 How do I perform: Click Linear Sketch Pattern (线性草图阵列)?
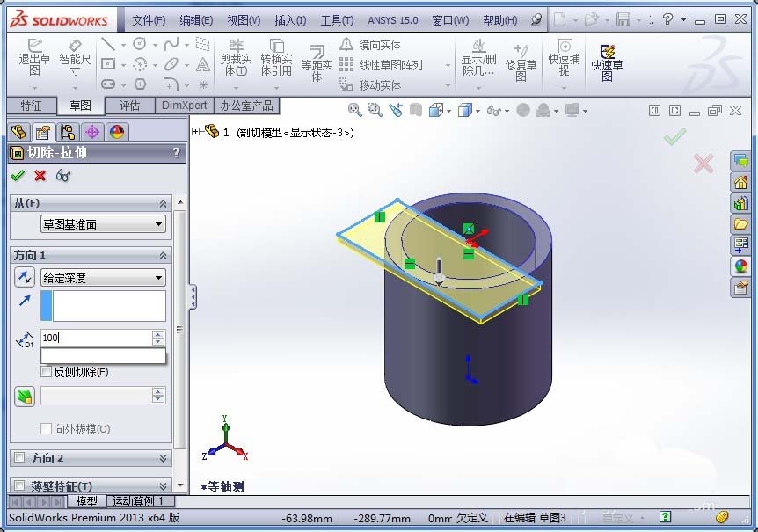click(x=381, y=65)
